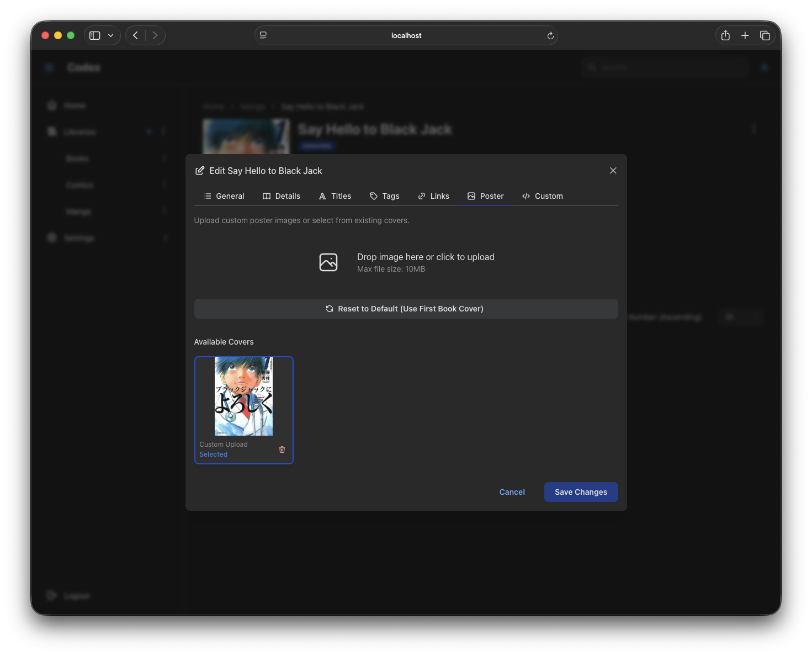Open the Links tab
The width and height of the screenshot is (812, 656).
[x=434, y=196]
